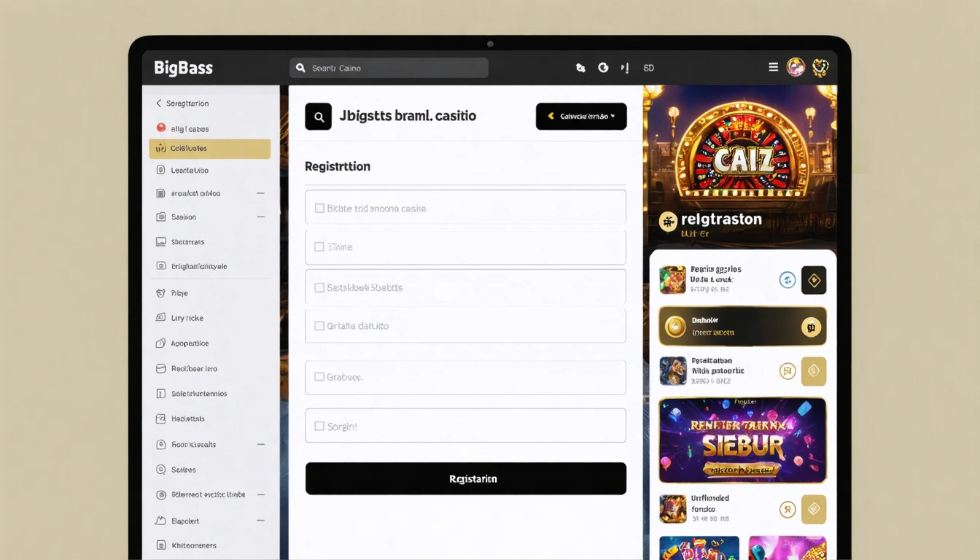Click the chat bubbles icon in top bar

click(580, 68)
